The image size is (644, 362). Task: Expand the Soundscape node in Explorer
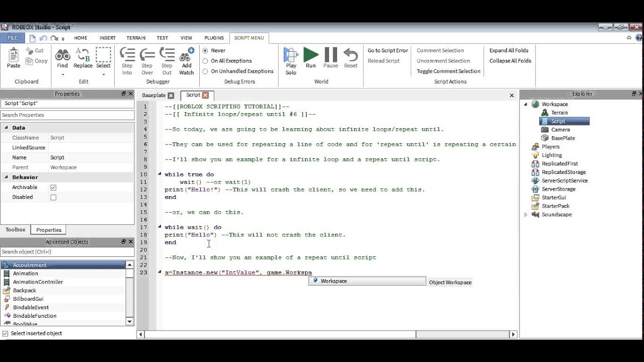(x=526, y=215)
